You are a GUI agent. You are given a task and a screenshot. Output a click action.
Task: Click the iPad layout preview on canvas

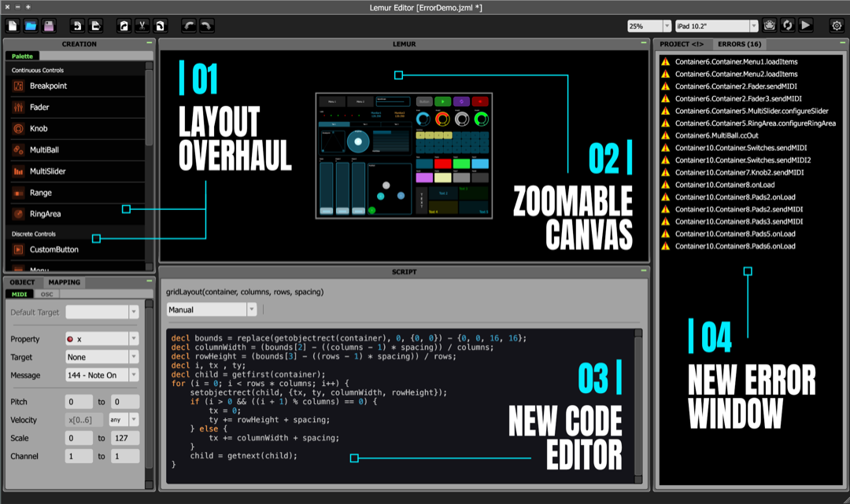(x=404, y=156)
